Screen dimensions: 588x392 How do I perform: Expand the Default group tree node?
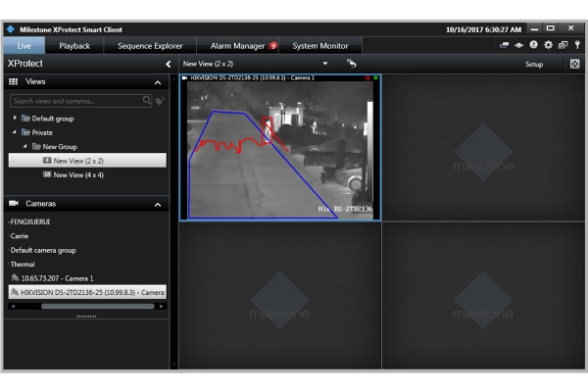tap(15, 119)
